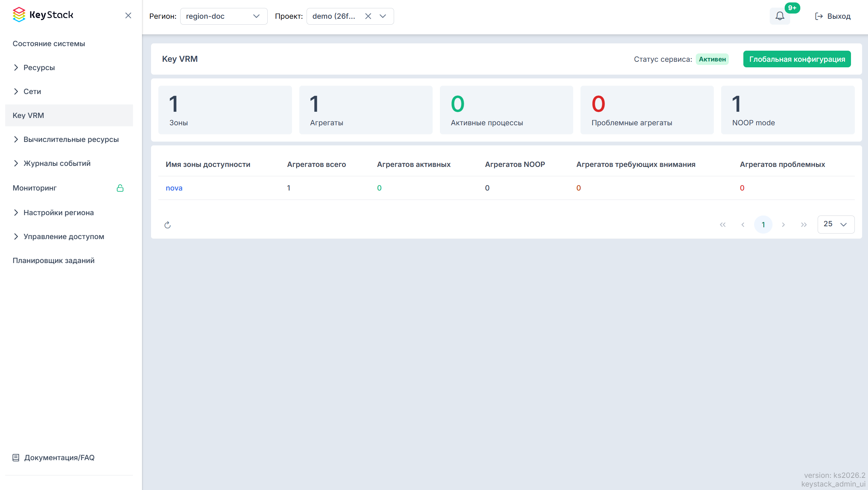Click the version ks2026.2 text

pyautogui.click(x=835, y=475)
